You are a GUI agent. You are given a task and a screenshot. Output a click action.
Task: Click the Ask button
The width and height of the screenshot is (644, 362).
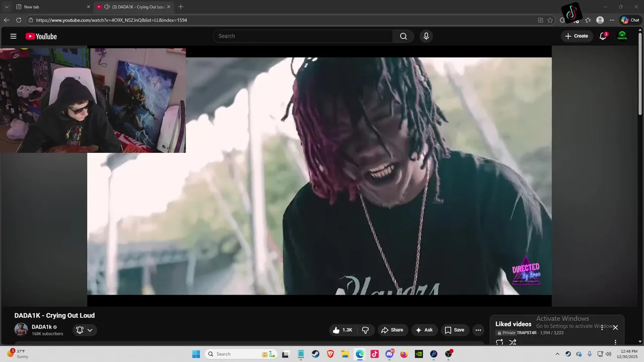click(x=424, y=330)
